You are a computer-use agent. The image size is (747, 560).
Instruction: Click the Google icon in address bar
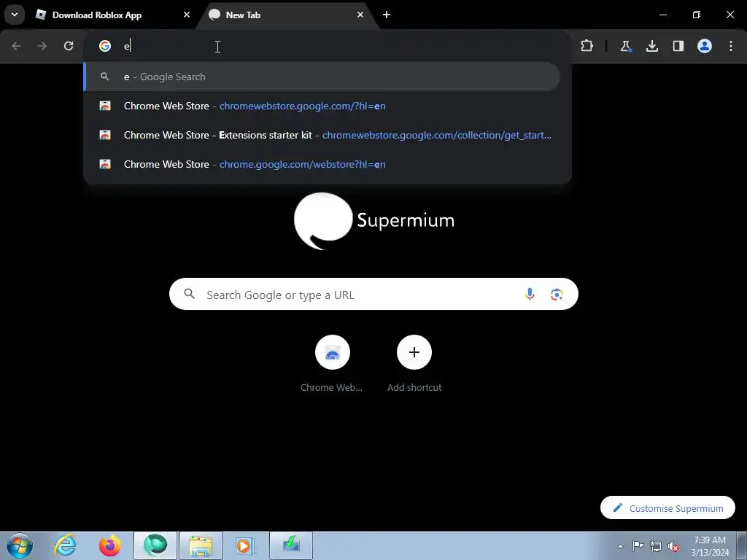click(105, 46)
